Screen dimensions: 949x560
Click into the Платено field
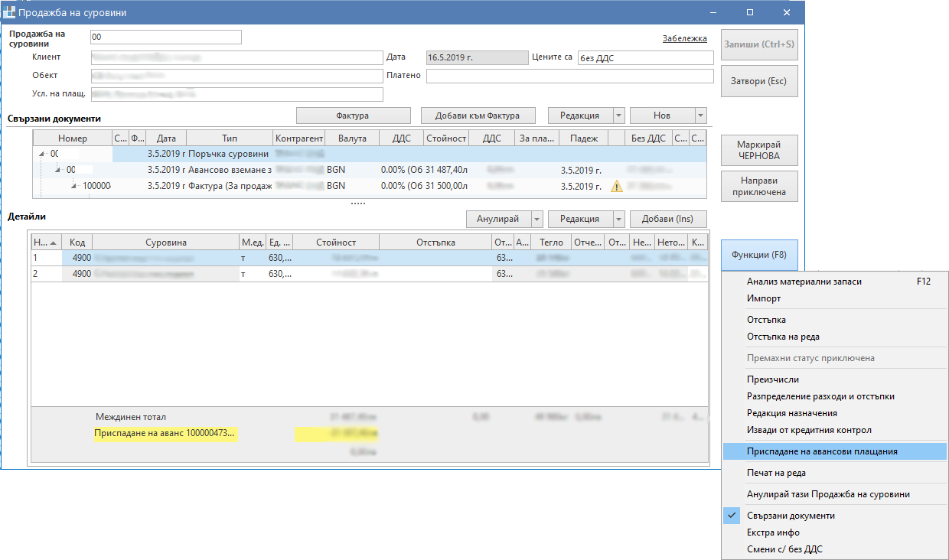569,76
